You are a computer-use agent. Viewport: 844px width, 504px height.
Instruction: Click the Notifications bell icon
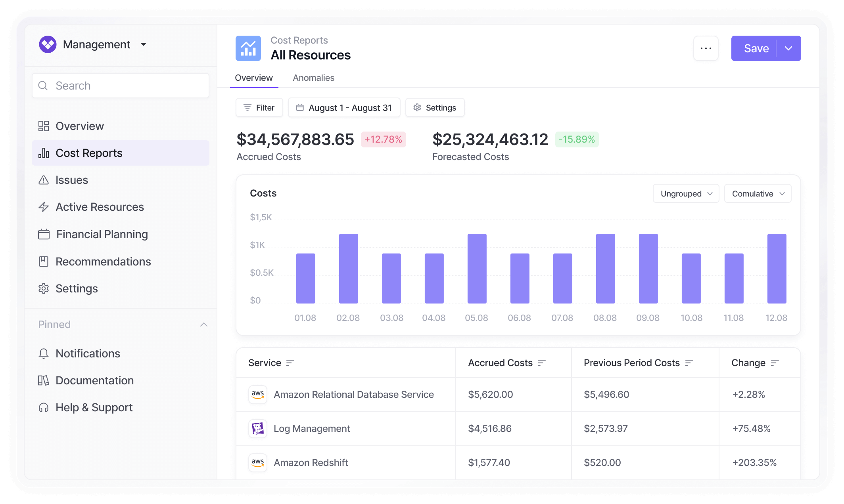point(44,353)
